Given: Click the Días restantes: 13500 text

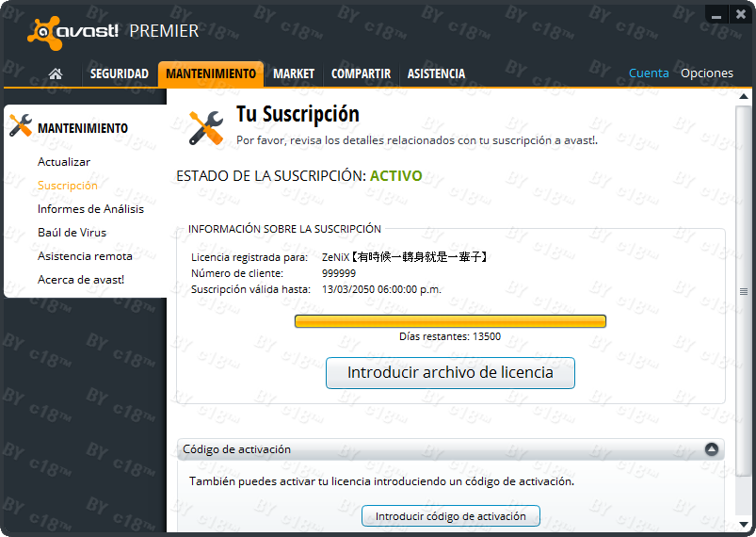Looking at the screenshot, I should click(x=450, y=336).
